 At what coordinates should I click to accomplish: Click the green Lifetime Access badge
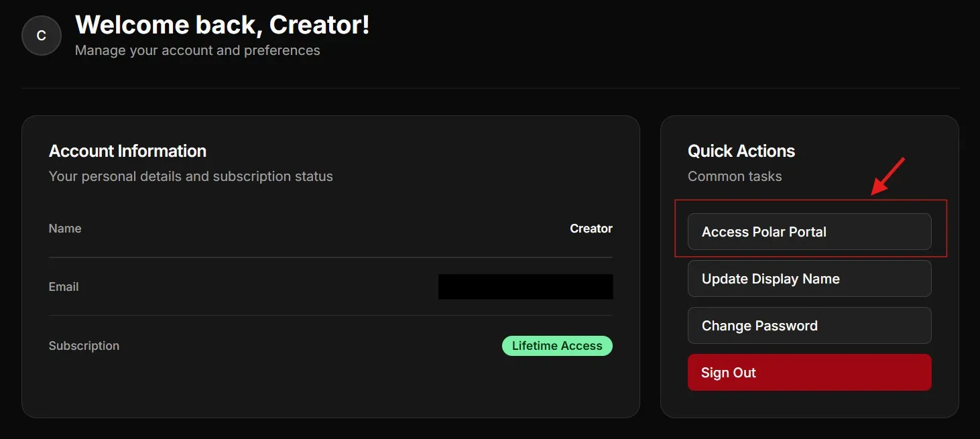[557, 346]
